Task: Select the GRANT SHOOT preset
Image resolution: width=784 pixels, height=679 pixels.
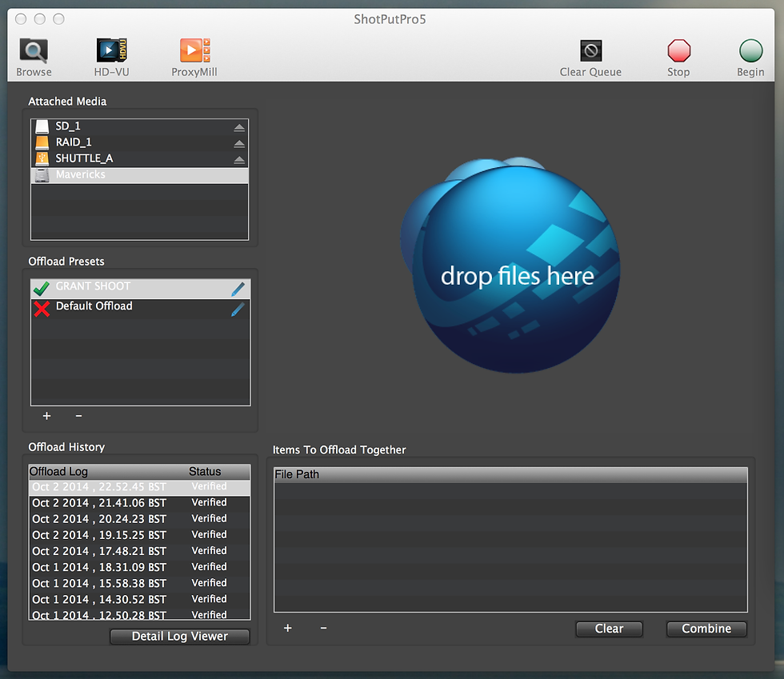Action: (x=141, y=289)
